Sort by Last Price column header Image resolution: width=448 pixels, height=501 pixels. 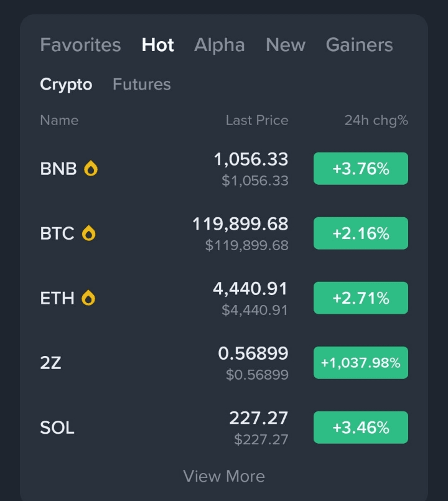pos(256,120)
